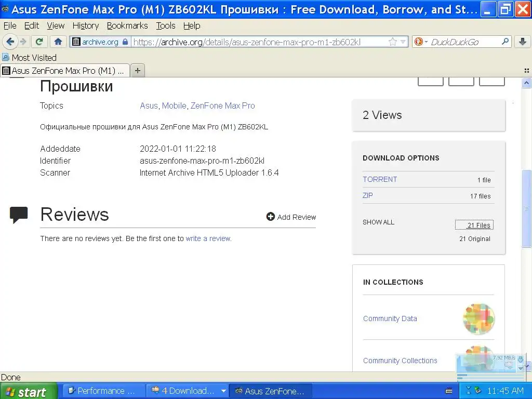The height and width of the screenshot is (399, 532).
Task: Click the '21 Original' text
Action: pos(475,239)
